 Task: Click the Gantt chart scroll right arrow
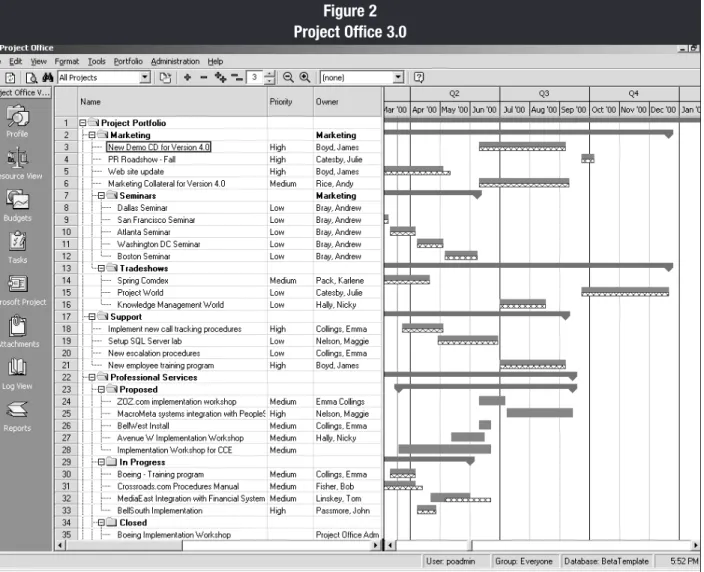(696, 546)
